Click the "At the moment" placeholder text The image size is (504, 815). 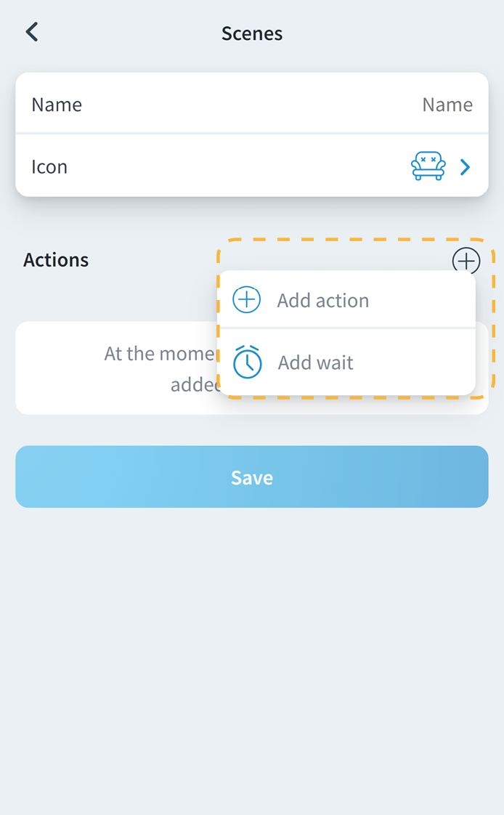click(160, 354)
